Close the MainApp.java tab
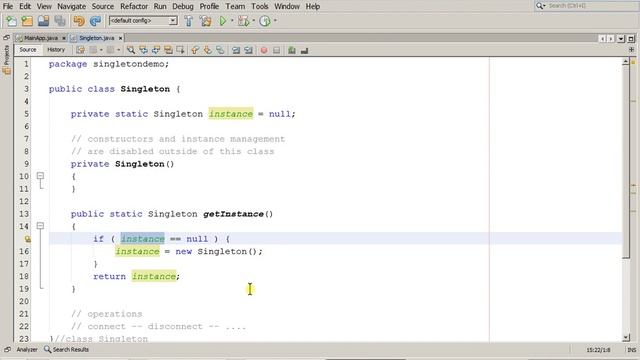640x360 pixels. [x=64, y=38]
